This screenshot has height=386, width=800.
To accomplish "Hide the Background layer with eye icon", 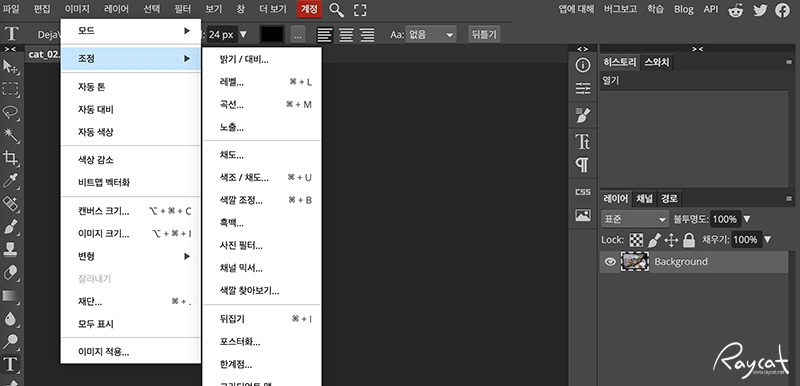I will tap(610, 262).
